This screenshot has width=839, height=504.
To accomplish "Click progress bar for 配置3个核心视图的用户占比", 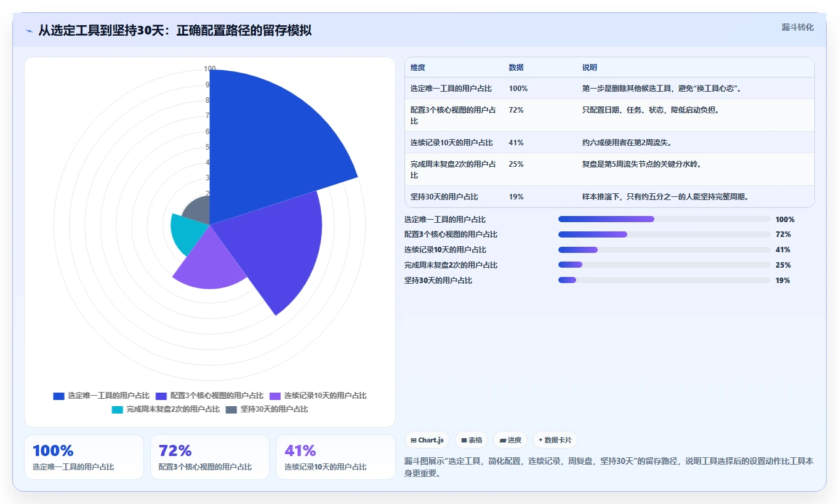I will coord(664,234).
